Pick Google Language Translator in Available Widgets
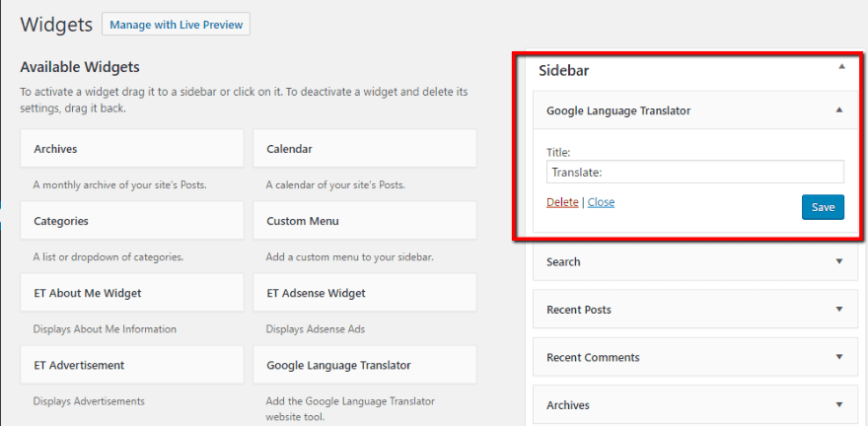The width and height of the screenshot is (868, 426). point(364,365)
